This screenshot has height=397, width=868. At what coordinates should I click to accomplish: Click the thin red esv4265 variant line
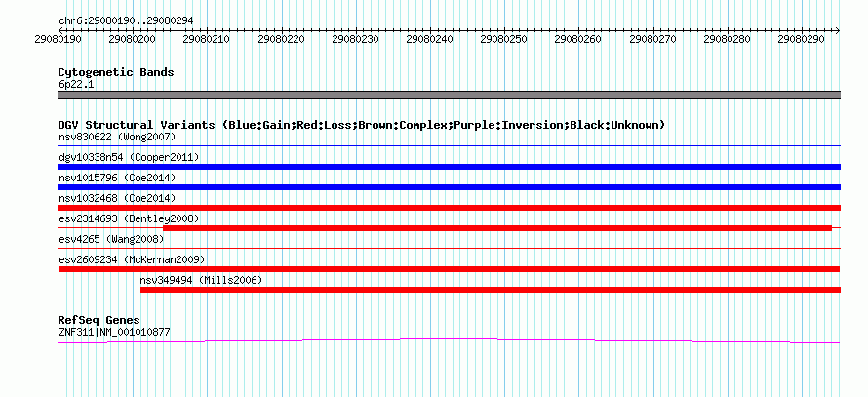pyautogui.click(x=450, y=249)
